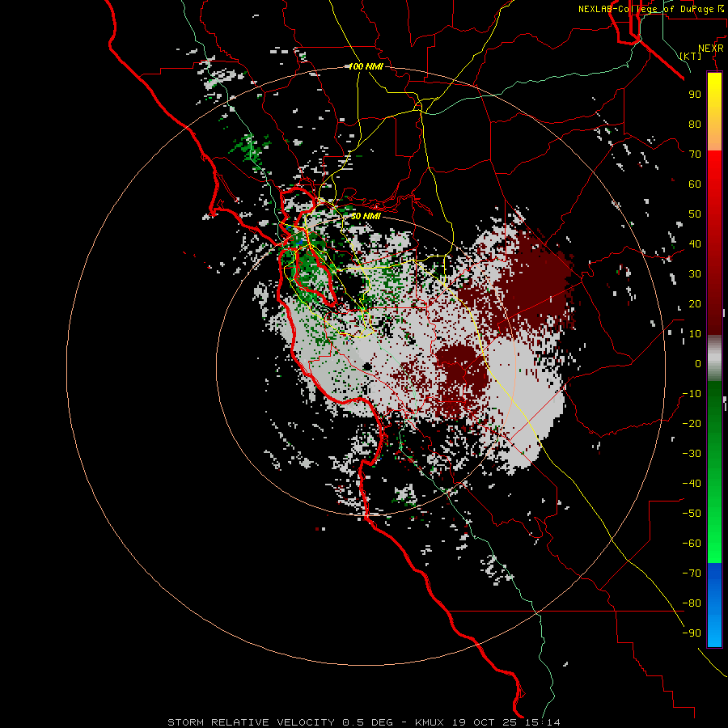Select the positive "60" value on the velocity scale
728x728 pixels.
click(695, 184)
